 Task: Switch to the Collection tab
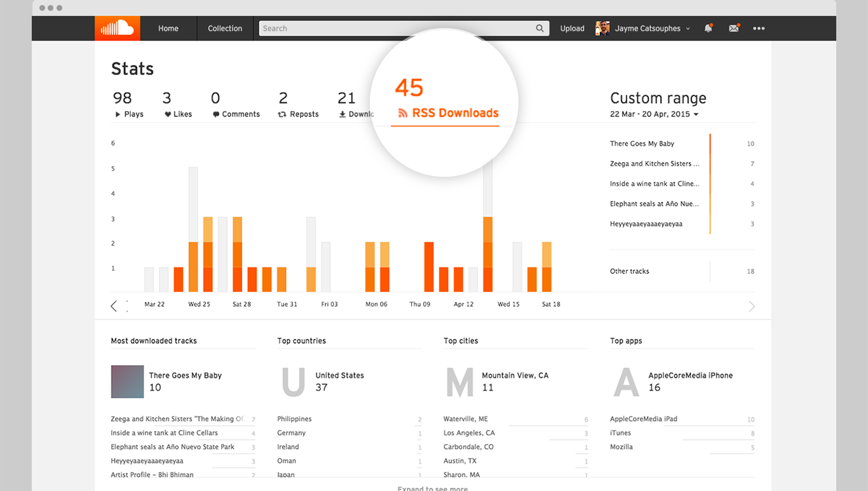coord(225,28)
